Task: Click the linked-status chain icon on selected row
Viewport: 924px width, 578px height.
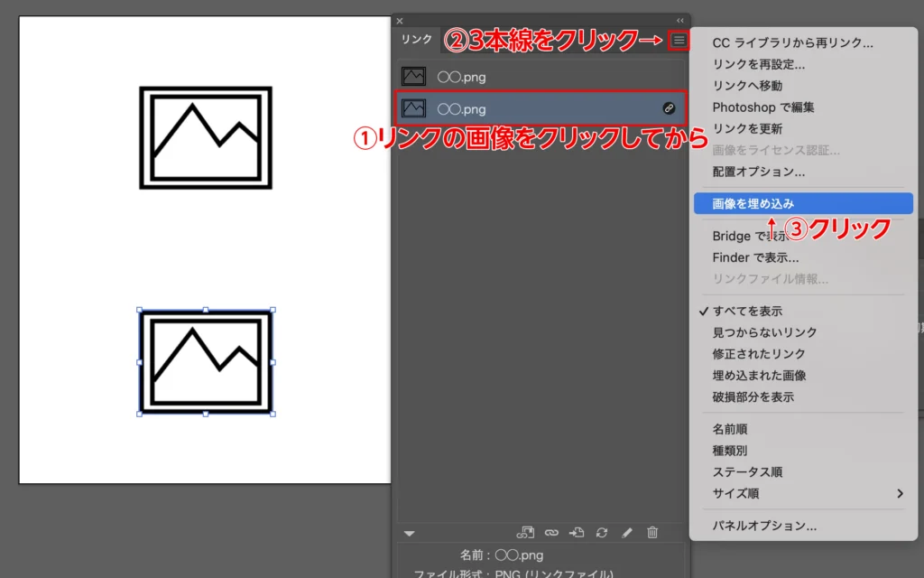Action: click(x=669, y=108)
